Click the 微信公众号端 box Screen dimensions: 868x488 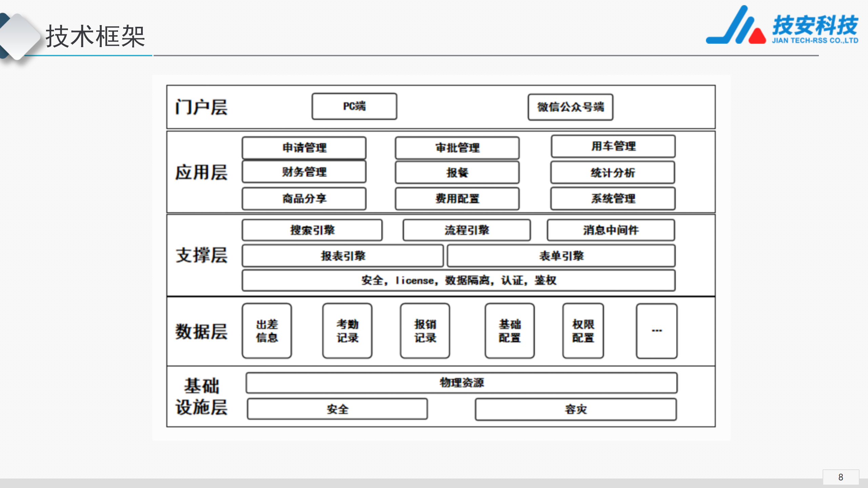[x=570, y=107]
